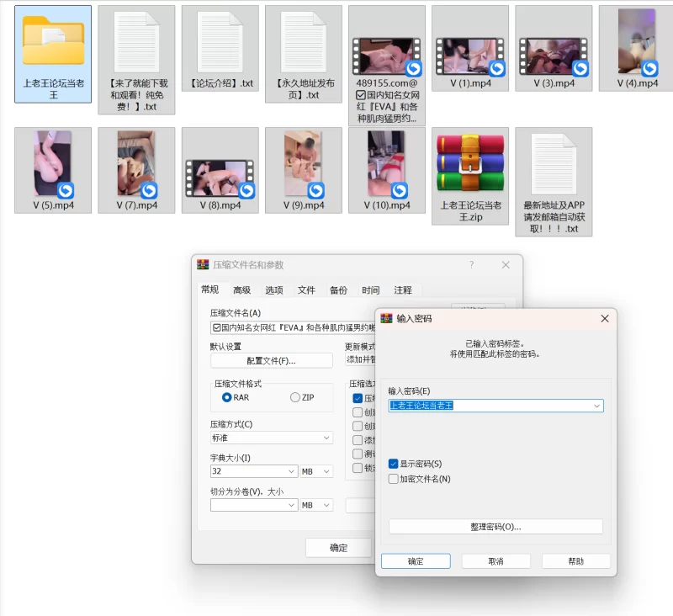Switch to the 选项 tab

[x=274, y=290]
